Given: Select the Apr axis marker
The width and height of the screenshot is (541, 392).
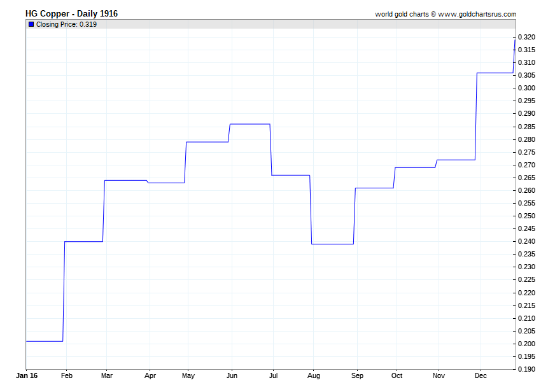Looking at the screenshot, I should pyautogui.click(x=150, y=375).
